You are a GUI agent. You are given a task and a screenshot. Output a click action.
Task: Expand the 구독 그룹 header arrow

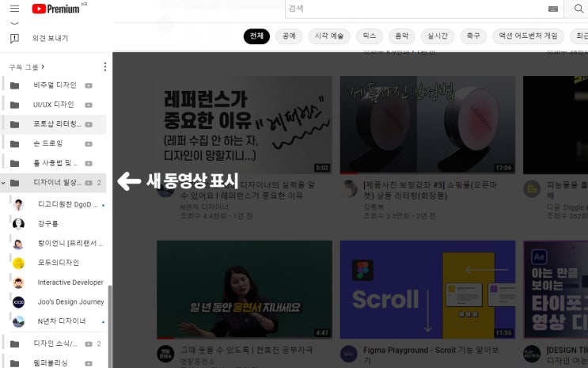click(x=43, y=66)
